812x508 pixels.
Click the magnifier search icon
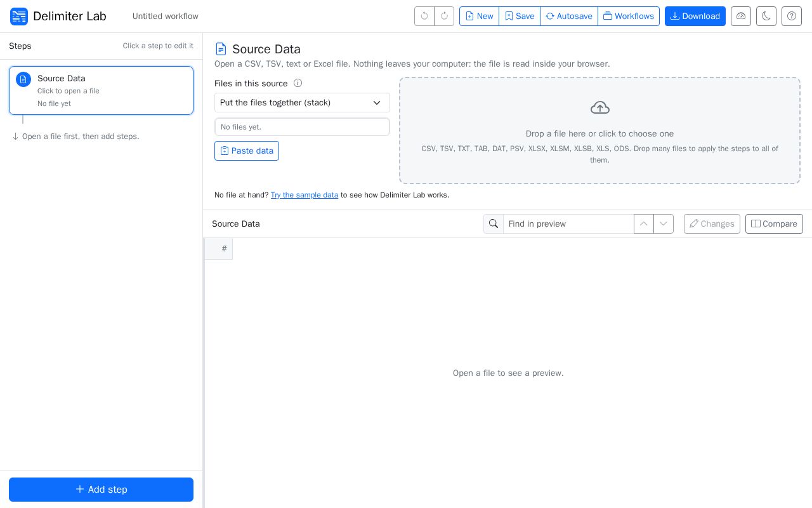[x=494, y=224]
